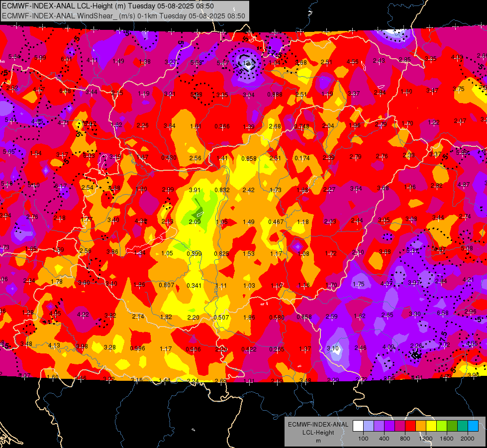The width and height of the screenshot is (487, 448).
Task: Click the grid value 0.580
Action: [277, 318]
